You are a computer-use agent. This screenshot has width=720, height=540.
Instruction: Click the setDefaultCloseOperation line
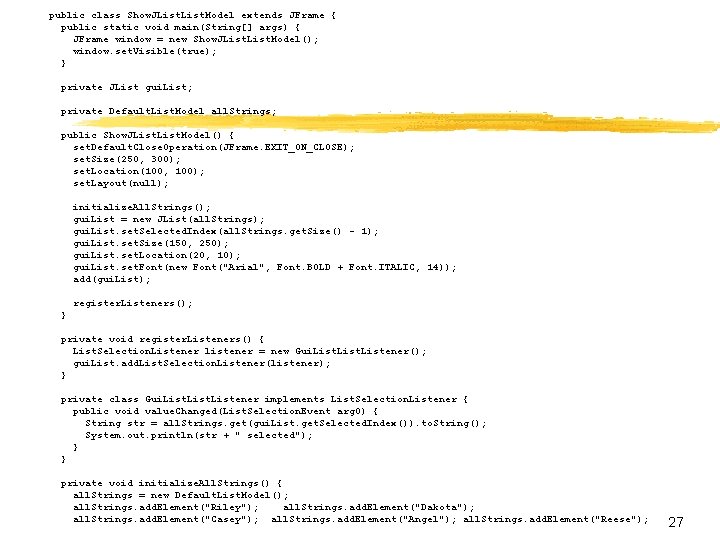pyautogui.click(x=214, y=147)
